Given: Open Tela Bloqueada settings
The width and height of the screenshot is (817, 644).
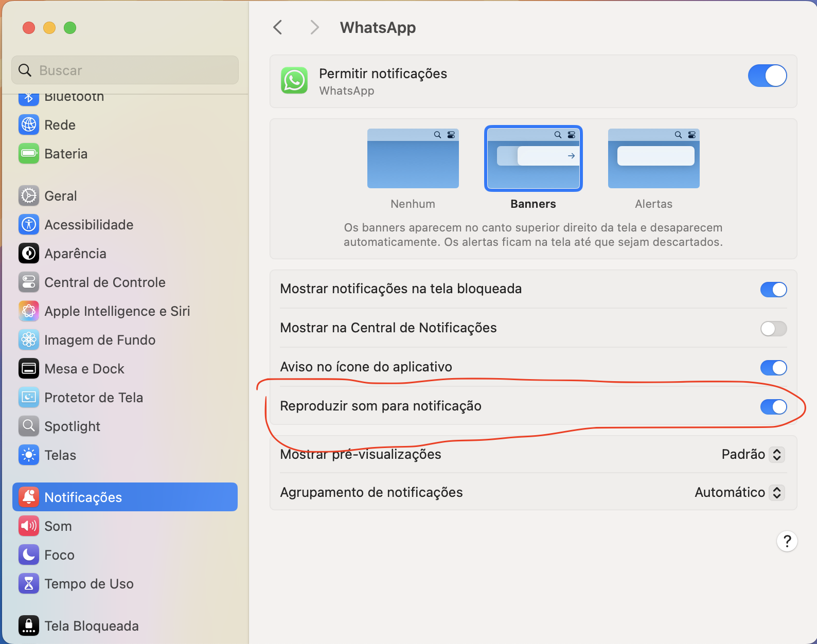Looking at the screenshot, I should pyautogui.click(x=125, y=625).
